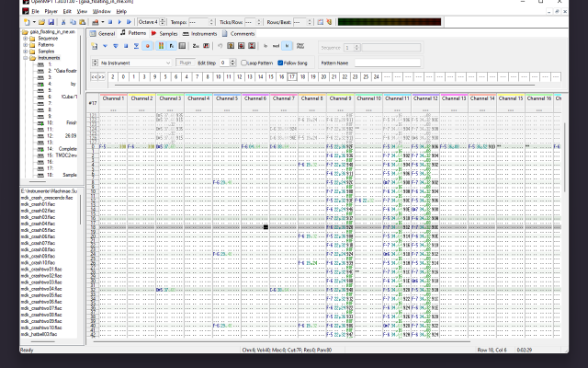Click the Play Row icon in pattern toolbar
This screenshot has height=368, width=588.
pos(137,46)
